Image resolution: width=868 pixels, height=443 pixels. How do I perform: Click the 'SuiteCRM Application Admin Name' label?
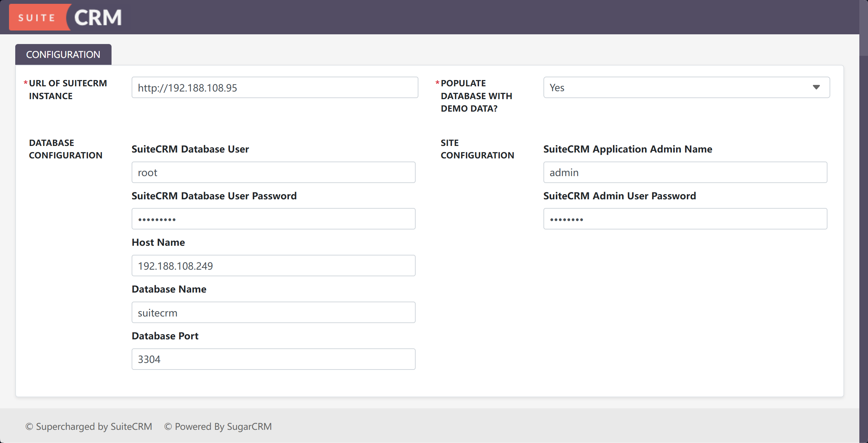point(628,149)
